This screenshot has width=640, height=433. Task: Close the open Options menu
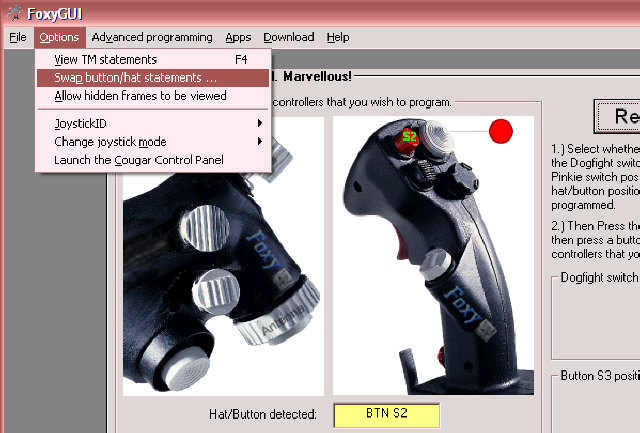60,38
